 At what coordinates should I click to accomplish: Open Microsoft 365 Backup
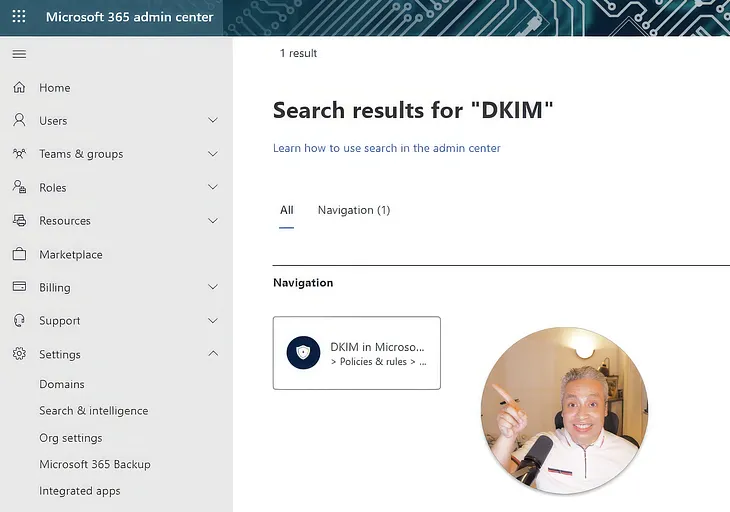tap(95, 465)
